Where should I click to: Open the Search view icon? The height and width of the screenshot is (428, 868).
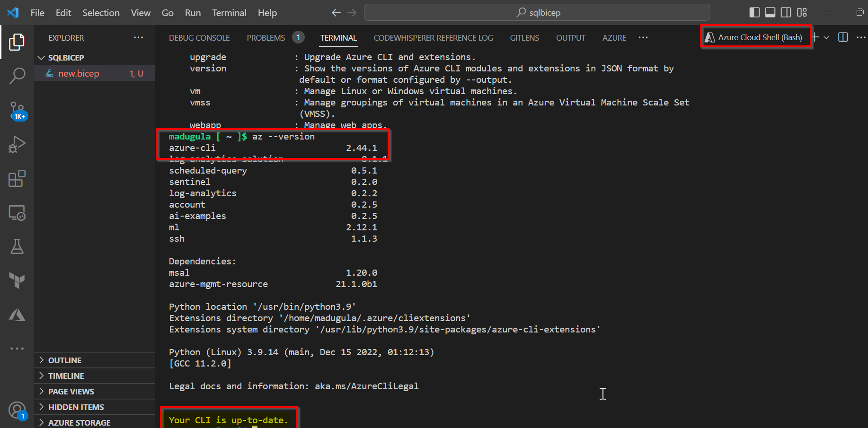click(x=17, y=76)
